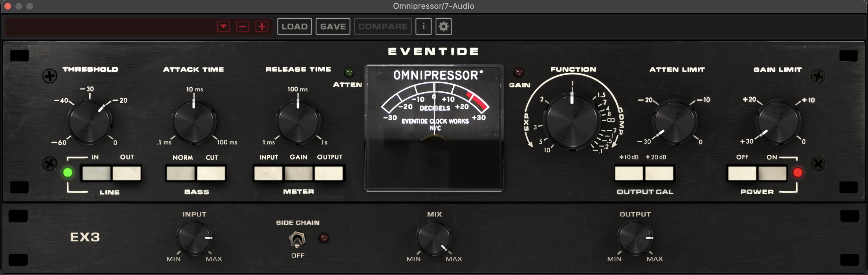Click the Threshold knob
The image size is (868, 275).
(x=90, y=122)
